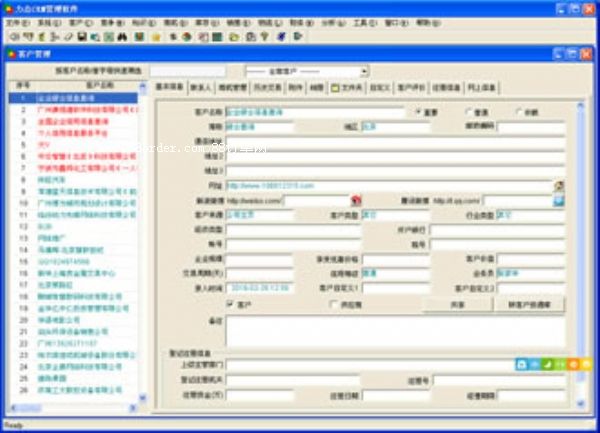Click the red icon beside 新浪微博 field

pyautogui.click(x=355, y=200)
